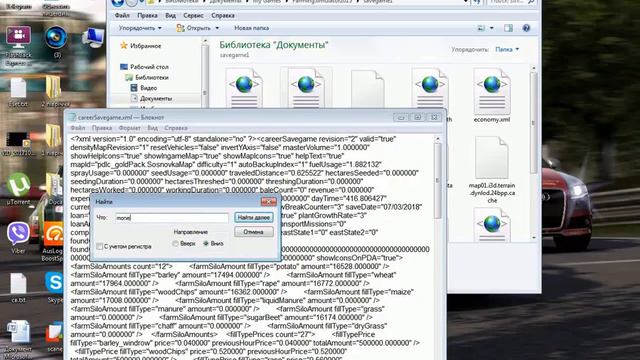Select the map01.i3d.terrain cache file

click(492, 170)
